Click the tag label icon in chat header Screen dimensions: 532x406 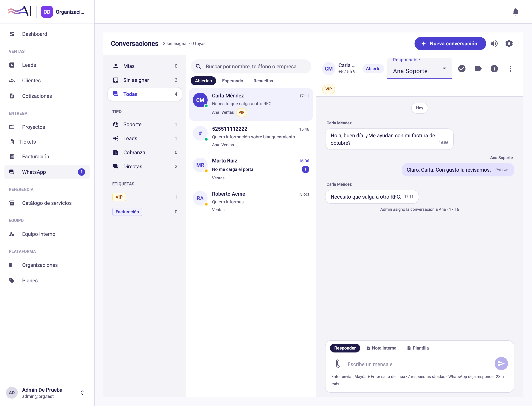pyautogui.click(x=478, y=69)
